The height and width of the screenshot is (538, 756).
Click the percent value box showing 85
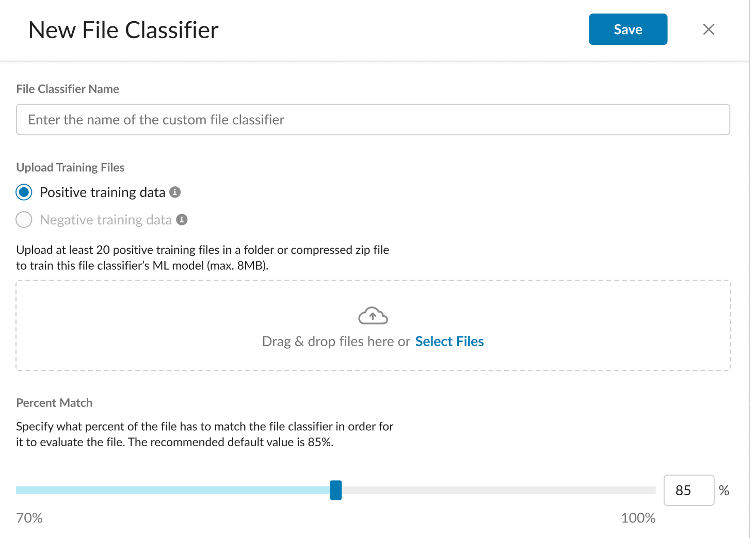click(688, 490)
